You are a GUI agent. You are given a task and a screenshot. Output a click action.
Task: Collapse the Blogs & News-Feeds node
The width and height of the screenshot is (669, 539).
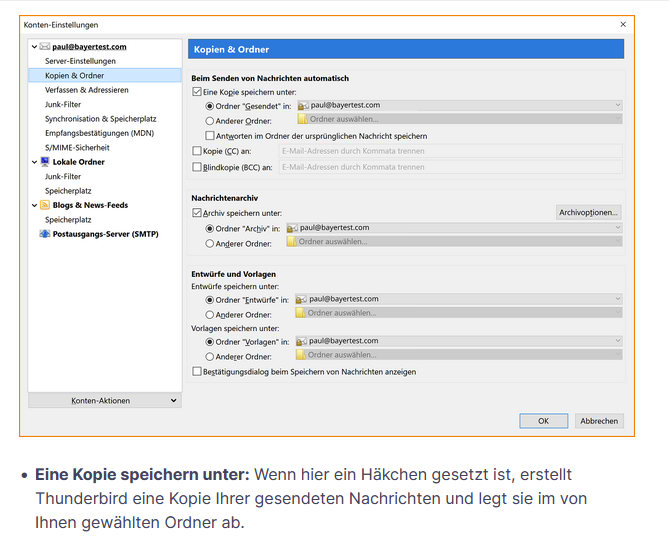(x=34, y=205)
